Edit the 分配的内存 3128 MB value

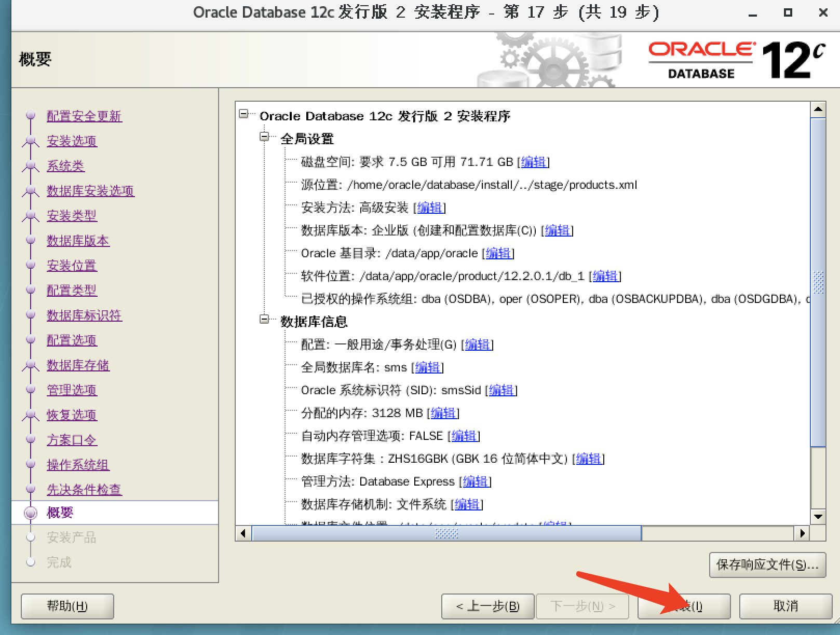443,413
